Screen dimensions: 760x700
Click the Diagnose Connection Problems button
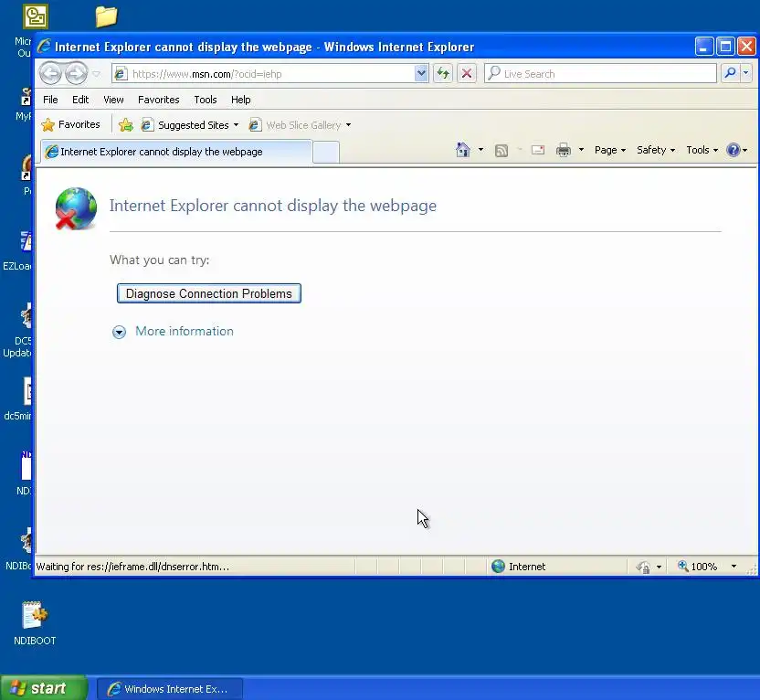(209, 293)
